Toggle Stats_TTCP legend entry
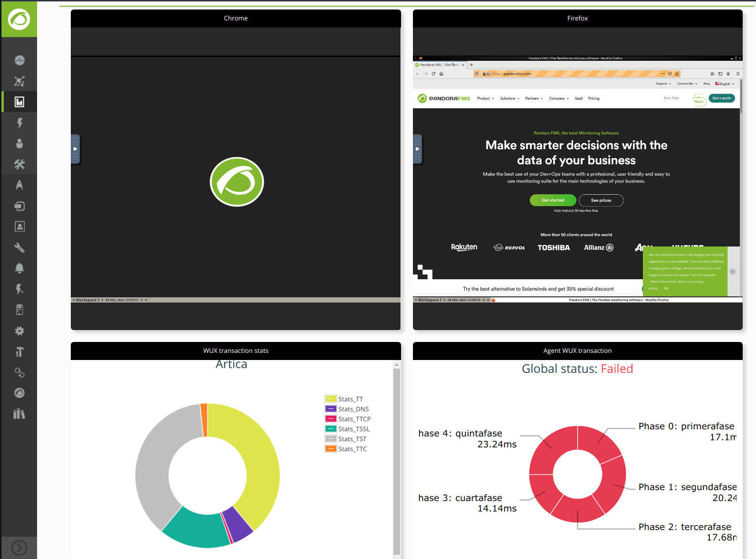 [348, 419]
